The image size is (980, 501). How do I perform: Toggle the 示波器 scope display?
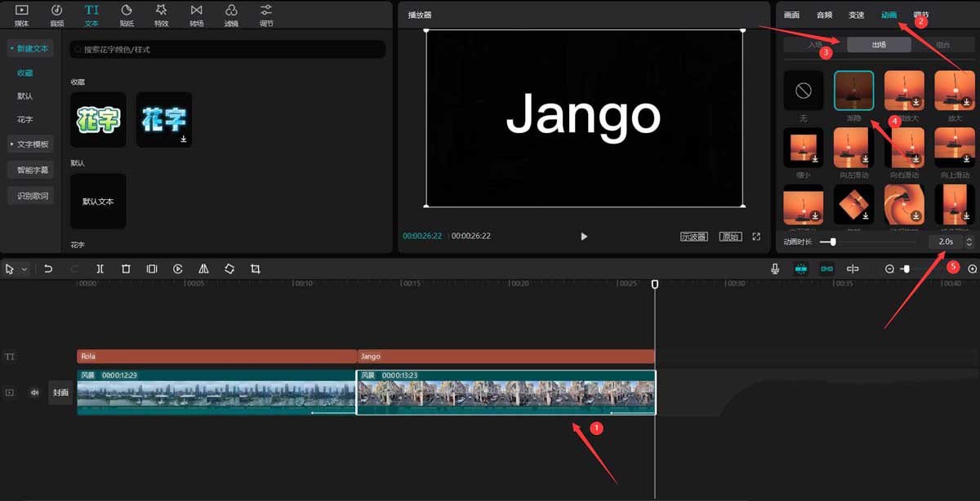click(693, 237)
